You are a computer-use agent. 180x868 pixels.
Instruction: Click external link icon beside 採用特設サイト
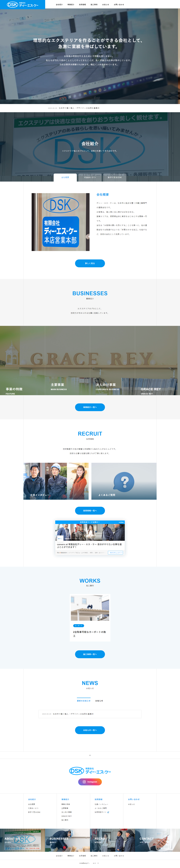pyautogui.click(x=108, y=812)
